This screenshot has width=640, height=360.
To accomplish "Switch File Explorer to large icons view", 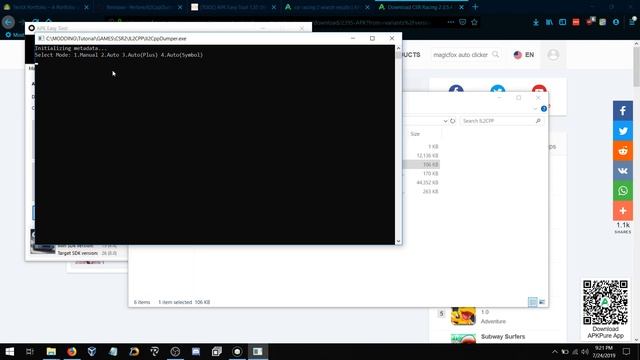I will (542, 302).
